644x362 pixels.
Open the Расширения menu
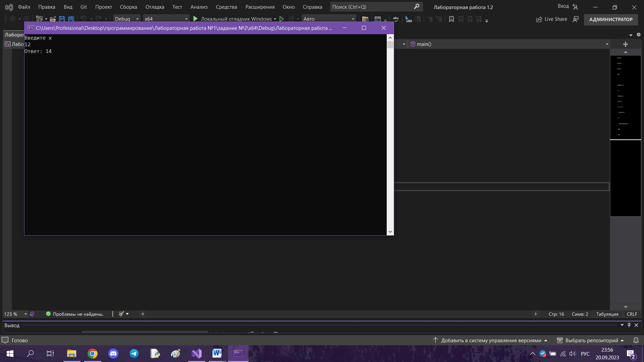click(x=260, y=7)
